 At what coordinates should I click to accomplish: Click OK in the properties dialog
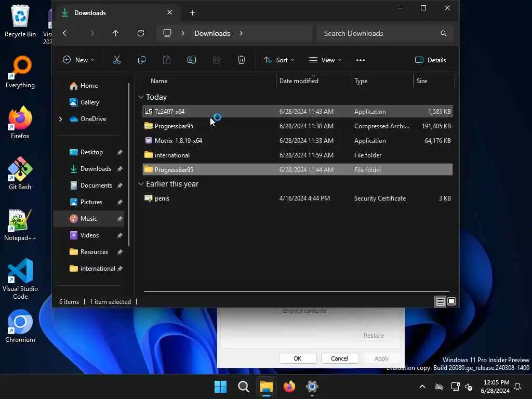pos(298,358)
